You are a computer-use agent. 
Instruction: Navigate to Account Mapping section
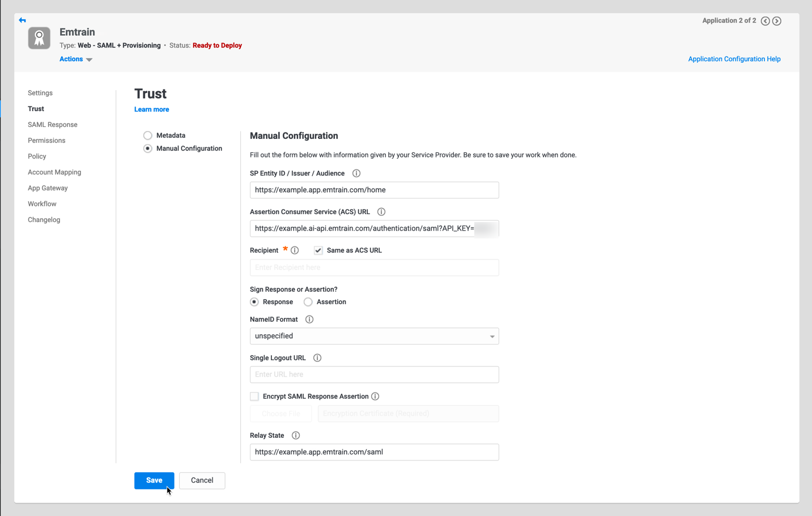tap(54, 172)
